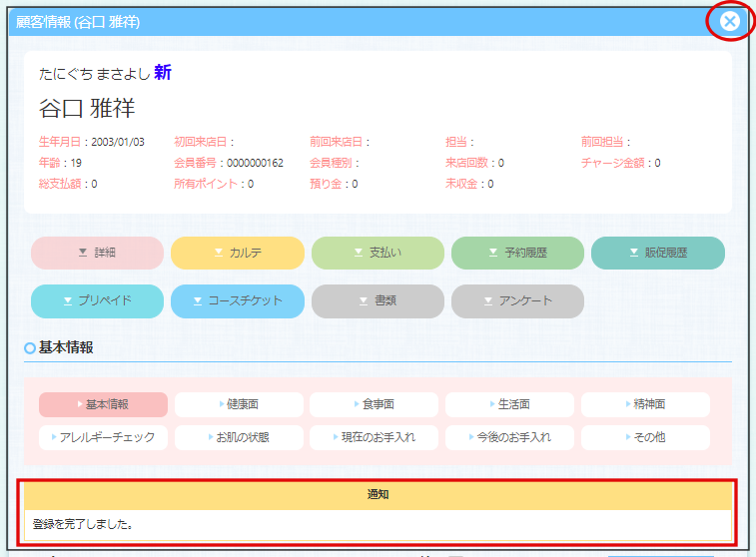Go to the アレルギーチェック tab
Screen dimensions: 756x557
tap(103, 437)
